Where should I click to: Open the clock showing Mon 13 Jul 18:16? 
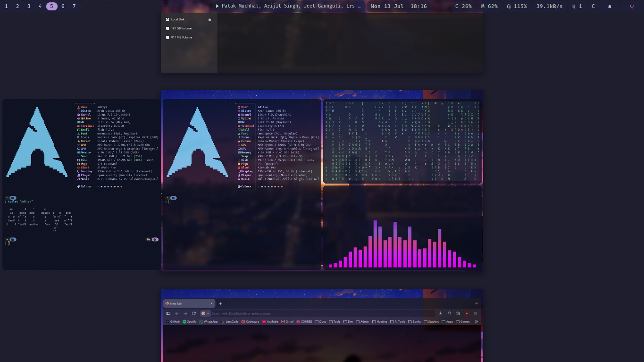click(x=399, y=6)
